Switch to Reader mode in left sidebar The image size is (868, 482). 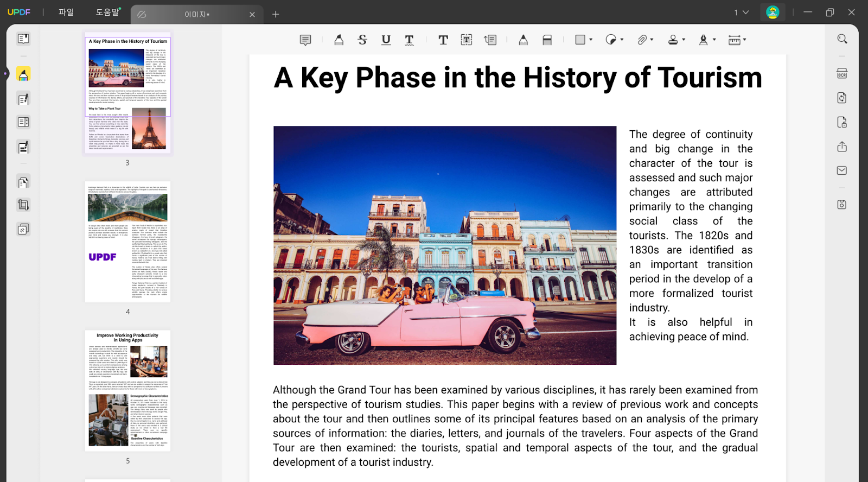(23, 39)
